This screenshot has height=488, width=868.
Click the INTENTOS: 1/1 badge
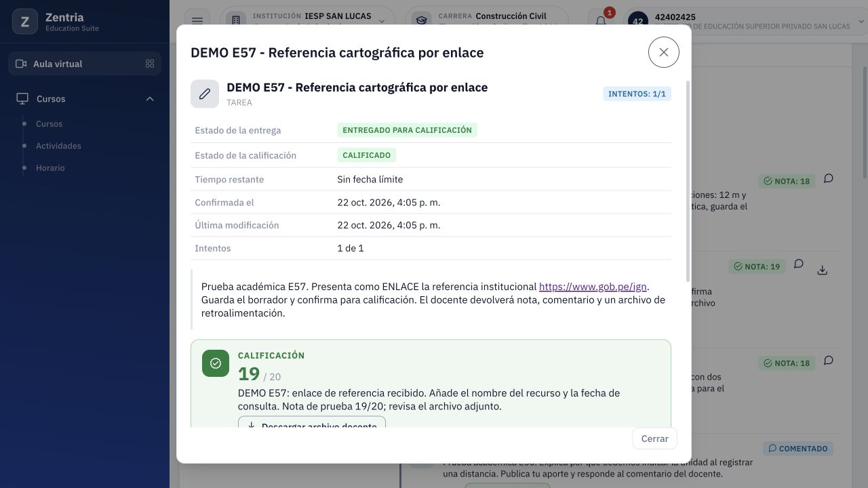(637, 94)
